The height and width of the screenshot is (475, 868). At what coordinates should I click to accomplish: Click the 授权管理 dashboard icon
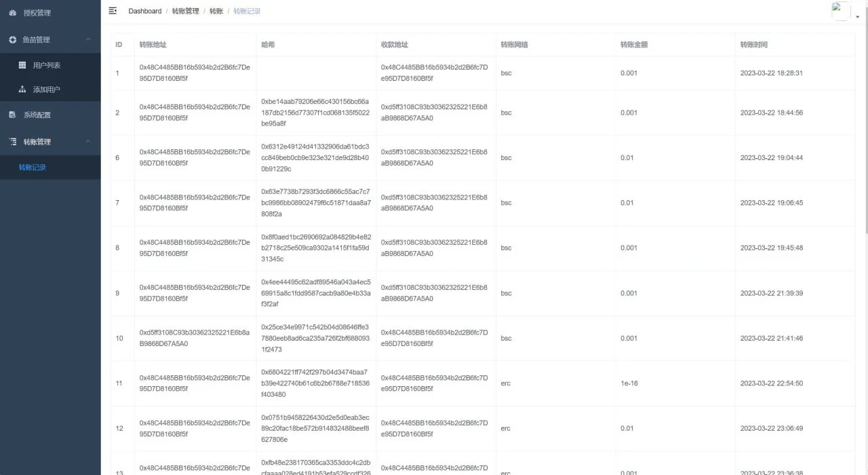(13, 13)
